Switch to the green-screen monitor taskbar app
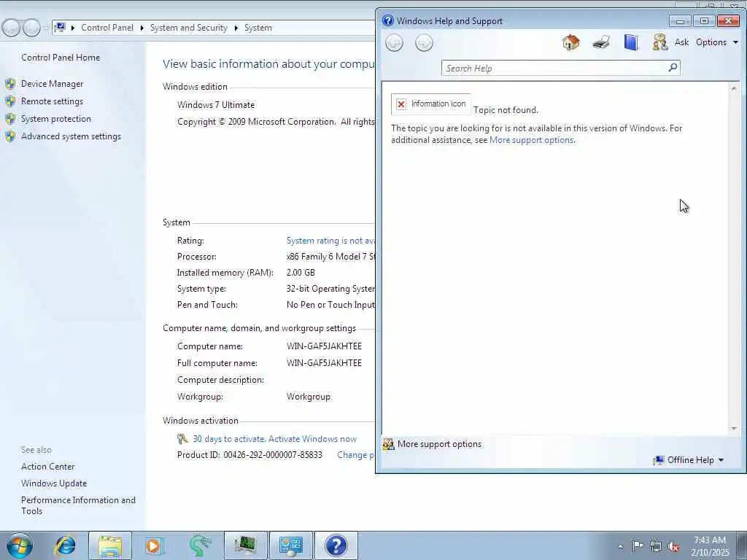 245,545
